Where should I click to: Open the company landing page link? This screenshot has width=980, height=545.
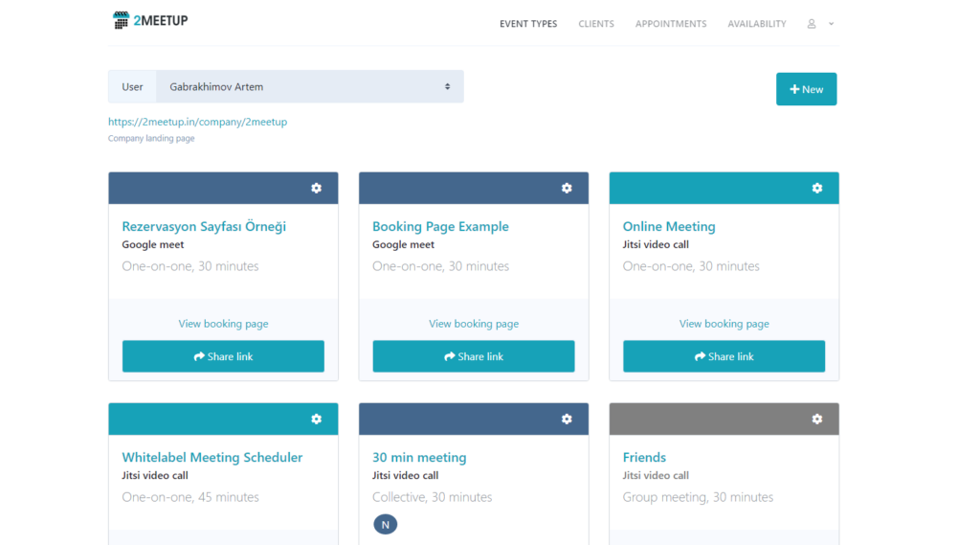tap(197, 122)
